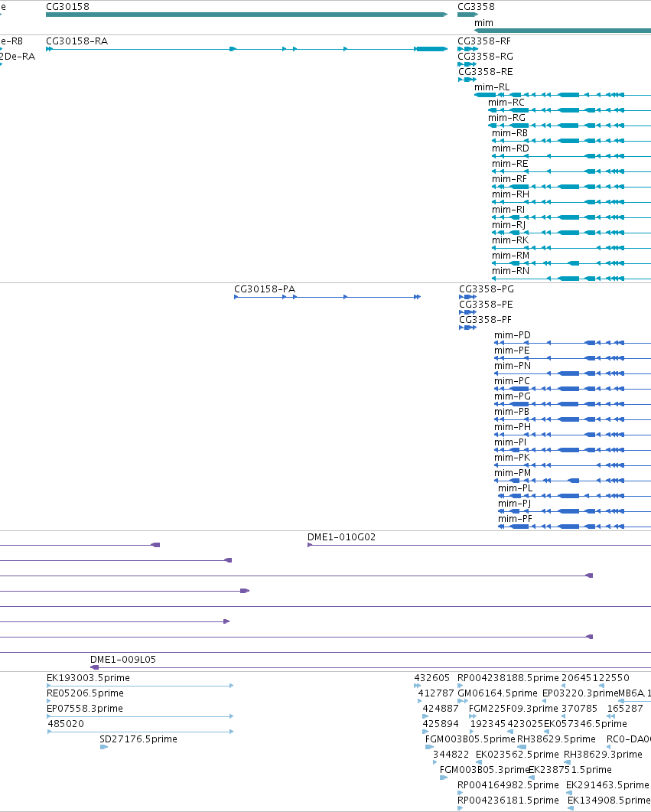Select the DME1-009L05 BAC clone label

(x=123, y=659)
